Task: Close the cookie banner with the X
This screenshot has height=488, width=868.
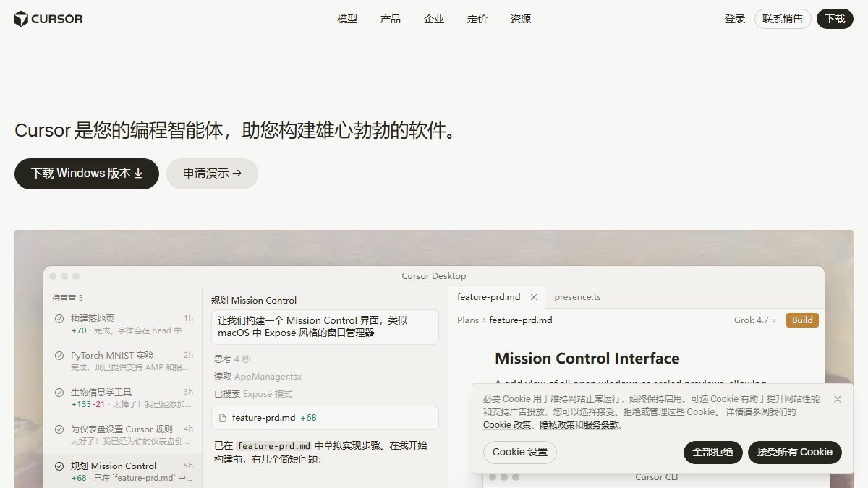Action: pyautogui.click(x=837, y=399)
